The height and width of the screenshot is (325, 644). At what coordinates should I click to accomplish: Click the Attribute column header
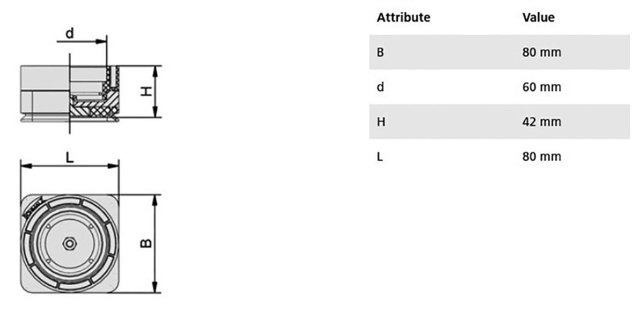(403, 18)
